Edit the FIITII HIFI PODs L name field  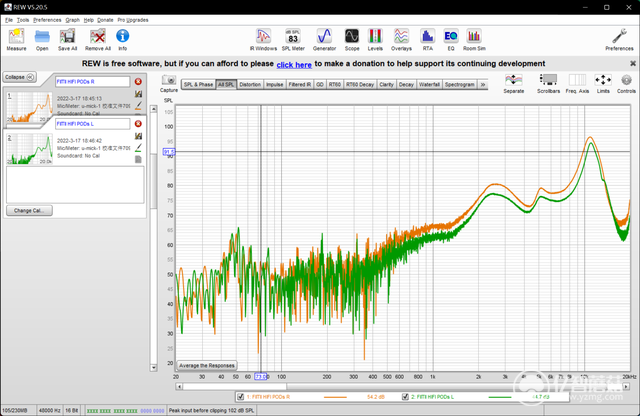point(93,124)
